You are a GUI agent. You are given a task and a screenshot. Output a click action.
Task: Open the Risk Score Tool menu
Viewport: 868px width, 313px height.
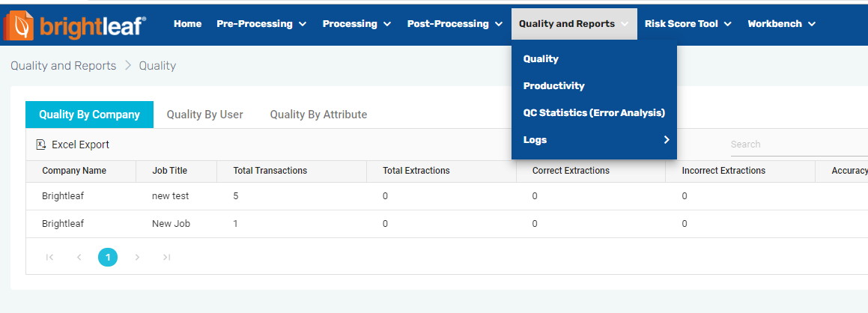pyautogui.click(x=688, y=24)
